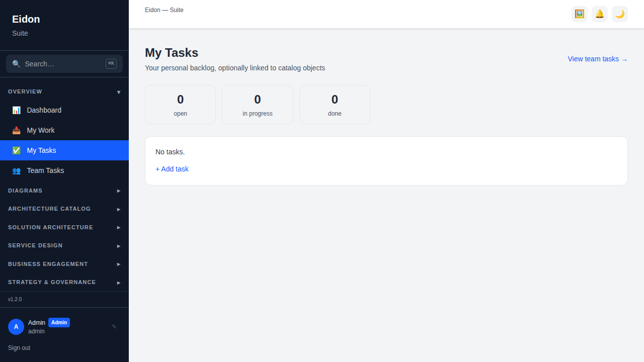The width and height of the screenshot is (644, 362).
Task: Expand the Business Engagement section
Action: point(64,264)
